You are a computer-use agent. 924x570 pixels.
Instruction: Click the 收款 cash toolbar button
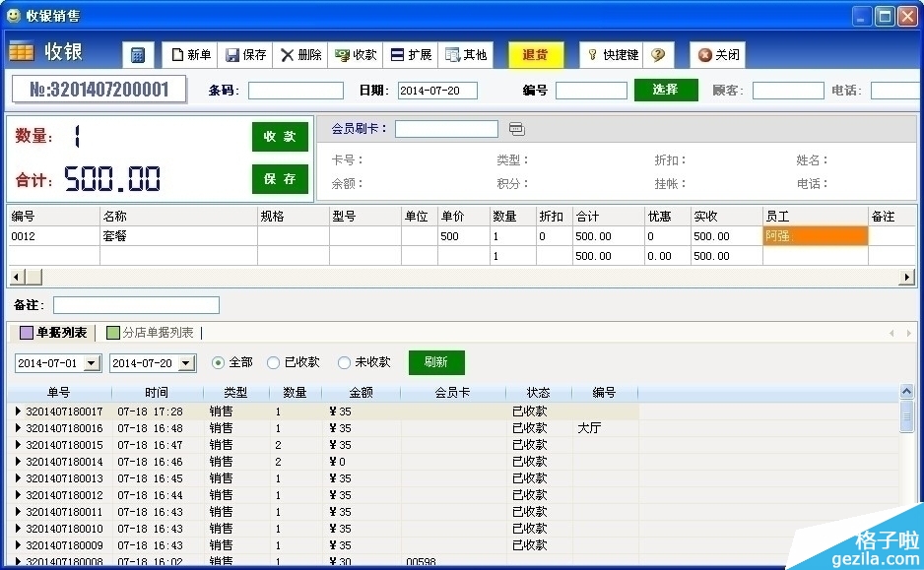pyautogui.click(x=356, y=55)
